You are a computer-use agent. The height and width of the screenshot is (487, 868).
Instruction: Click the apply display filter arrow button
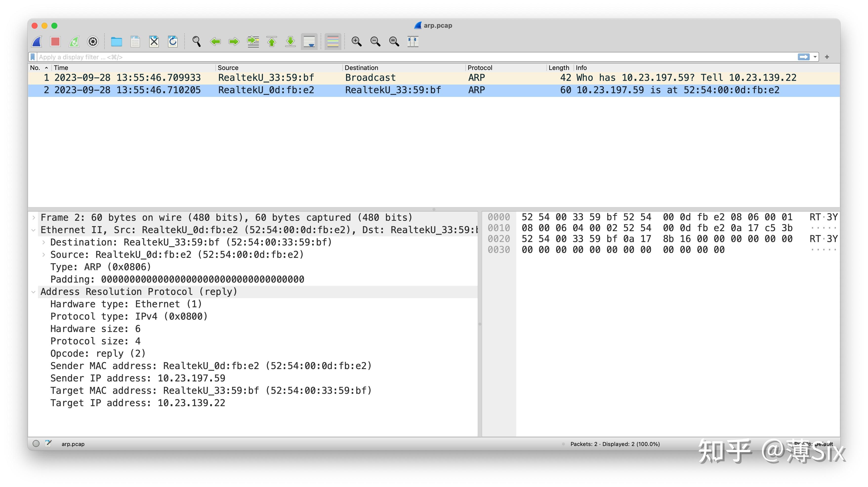[x=803, y=57]
